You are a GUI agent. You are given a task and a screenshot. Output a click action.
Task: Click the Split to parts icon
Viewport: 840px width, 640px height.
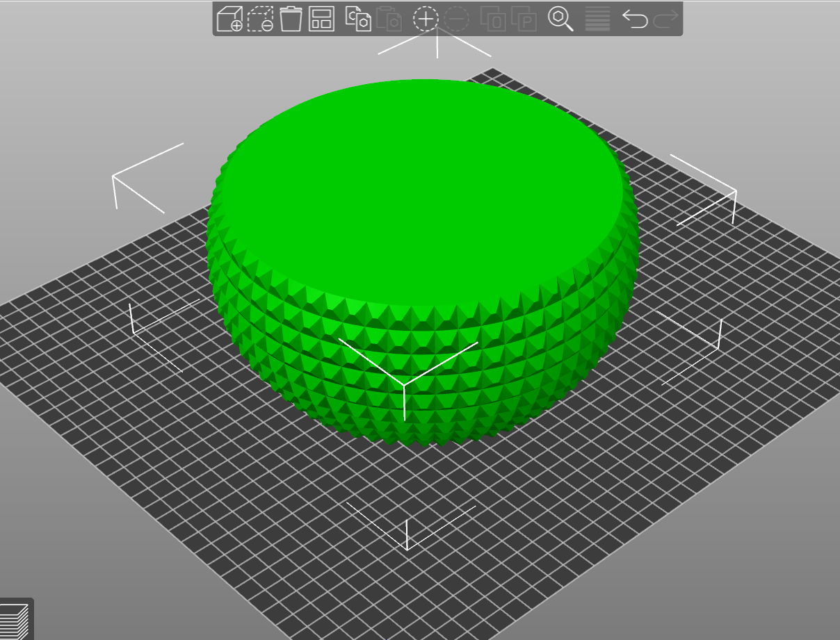[524, 19]
